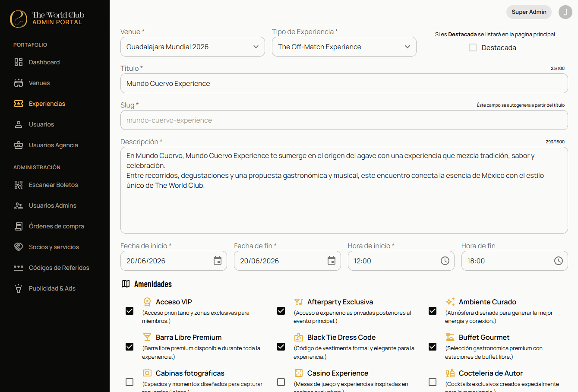Uncheck the Acceso VIP amenity
Screen dimensions: 578x392
click(x=129, y=311)
